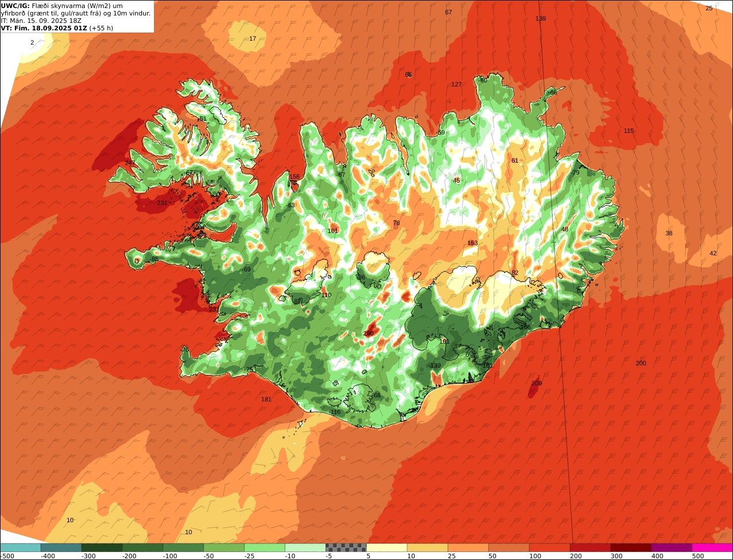Click the '79' value on the east coast
733x560 pixels.
point(576,173)
